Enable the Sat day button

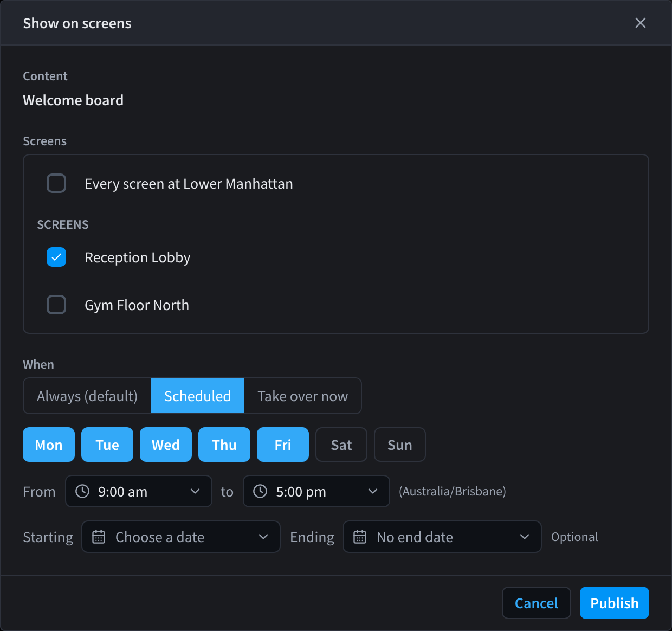[x=341, y=445]
